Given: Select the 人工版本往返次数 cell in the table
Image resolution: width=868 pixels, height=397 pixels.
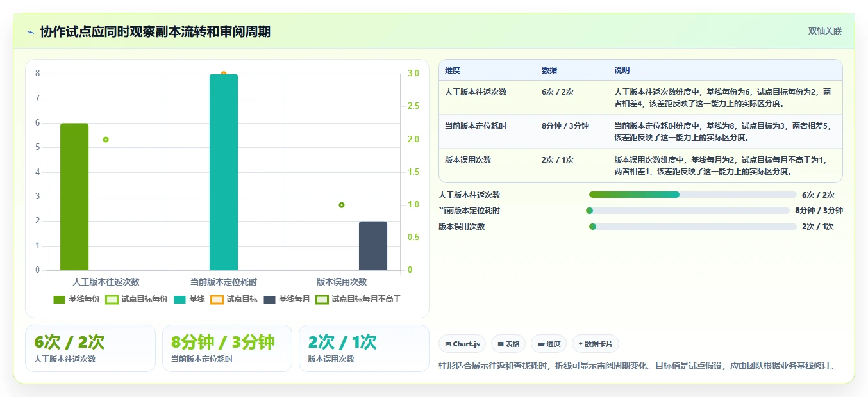Looking at the screenshot, I should (x=476, y=92).
